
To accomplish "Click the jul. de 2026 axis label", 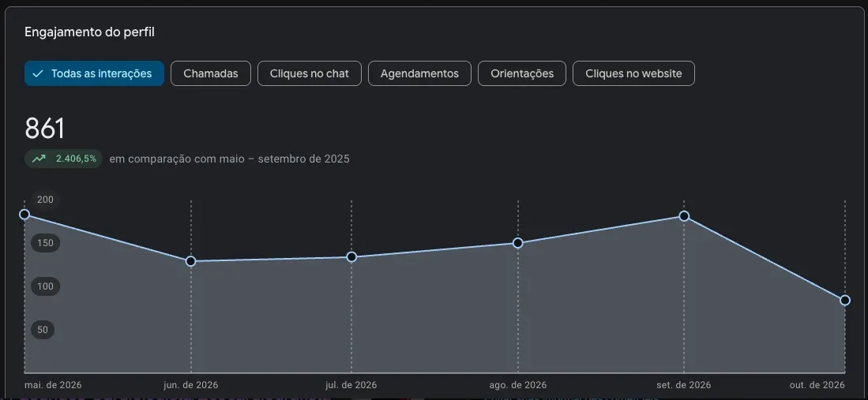I will (x=351, y=385).
